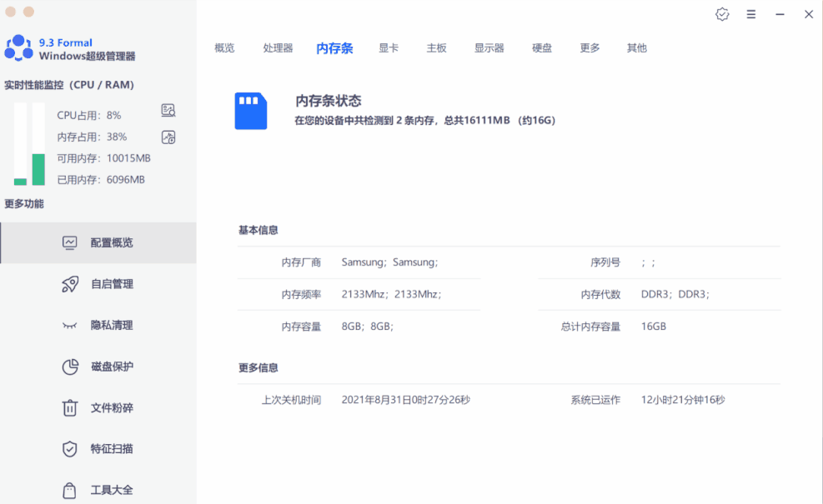
Task: Click the 9.3 Formal version text
Action: tap(66, 42)
